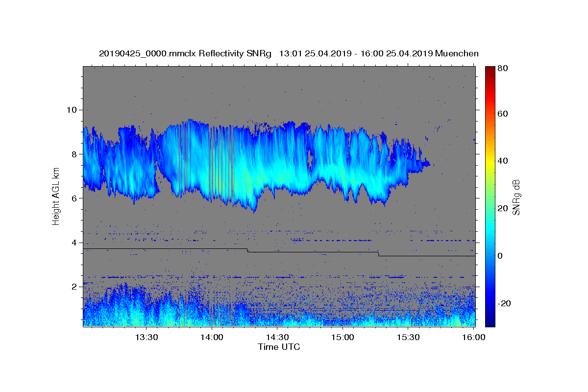Click the 'Time UTC' x-axis label
588x392 pixels.
pyautogui.click(x=279, y=347)
